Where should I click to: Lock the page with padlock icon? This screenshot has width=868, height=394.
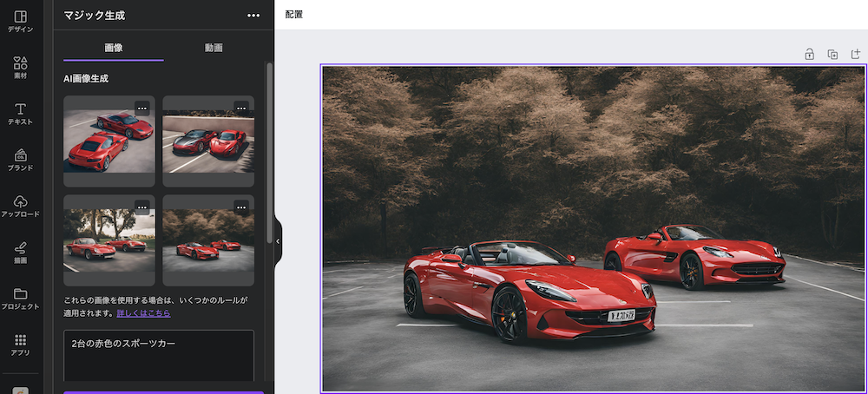[809, 54]
